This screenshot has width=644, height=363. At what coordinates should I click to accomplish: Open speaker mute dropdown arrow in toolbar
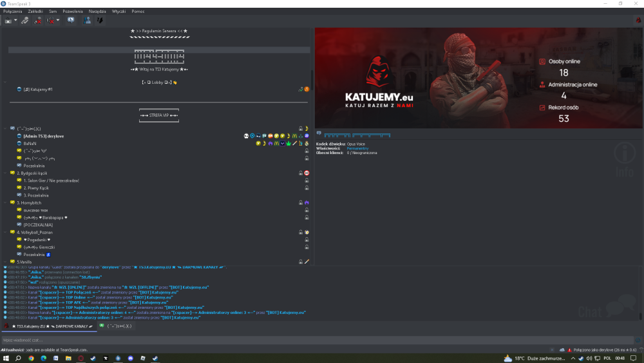point(58,20)
